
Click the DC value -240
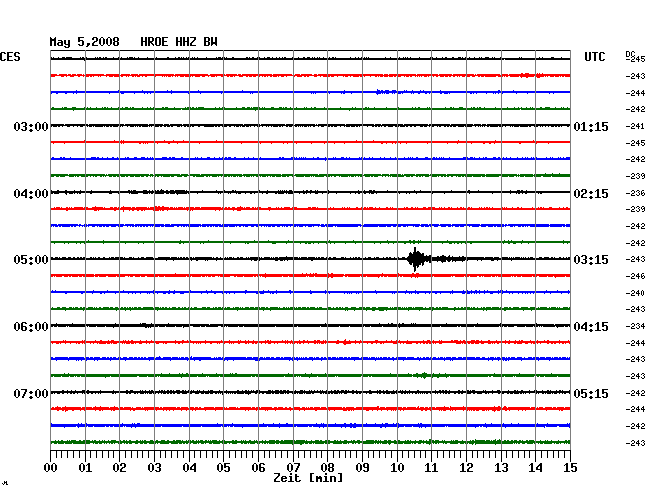635,293
